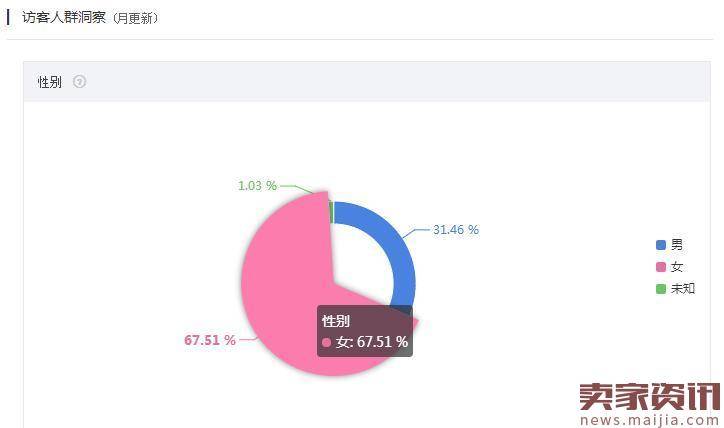Toggle the 男 legend entry
Image resolution: width=724 pixels, height=428 pixels.
669,245
